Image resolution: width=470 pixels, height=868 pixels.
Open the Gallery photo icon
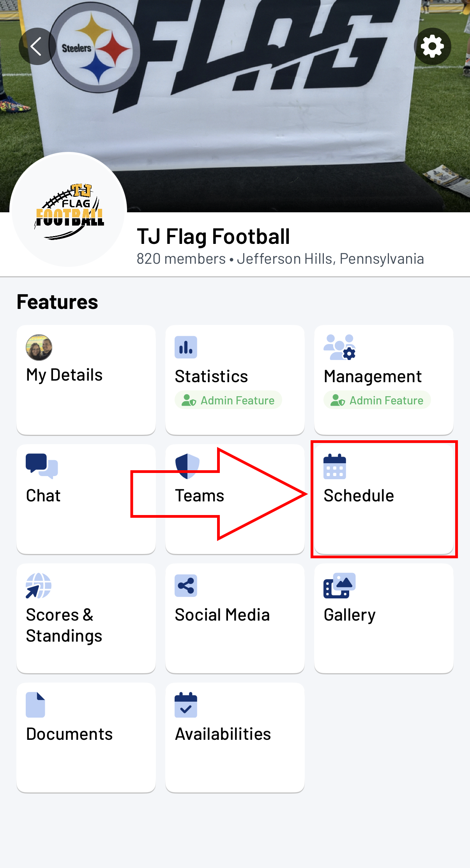339,586
